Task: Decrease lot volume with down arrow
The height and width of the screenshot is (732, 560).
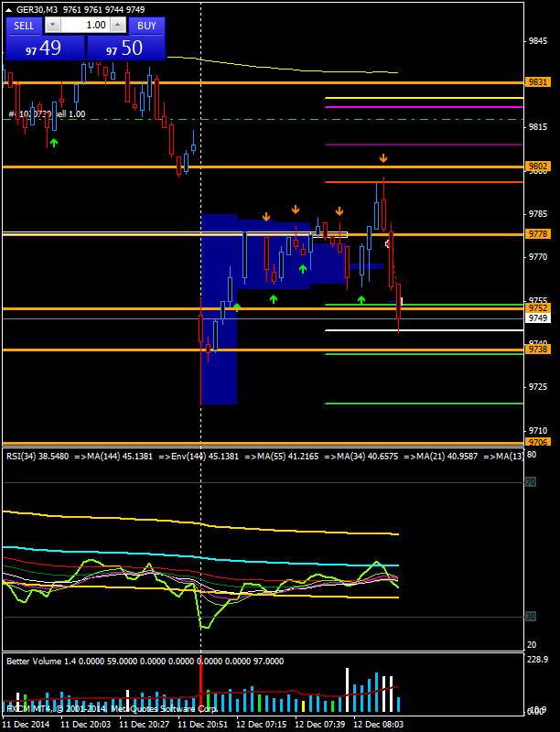Action: click(x=52, y=26)
